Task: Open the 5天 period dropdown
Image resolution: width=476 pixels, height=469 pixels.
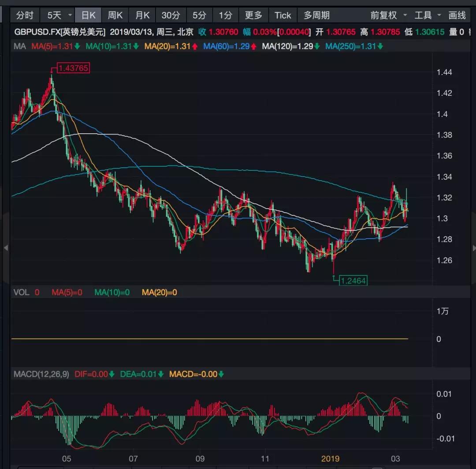Action: pyautogui.click(x=59, y=15)
